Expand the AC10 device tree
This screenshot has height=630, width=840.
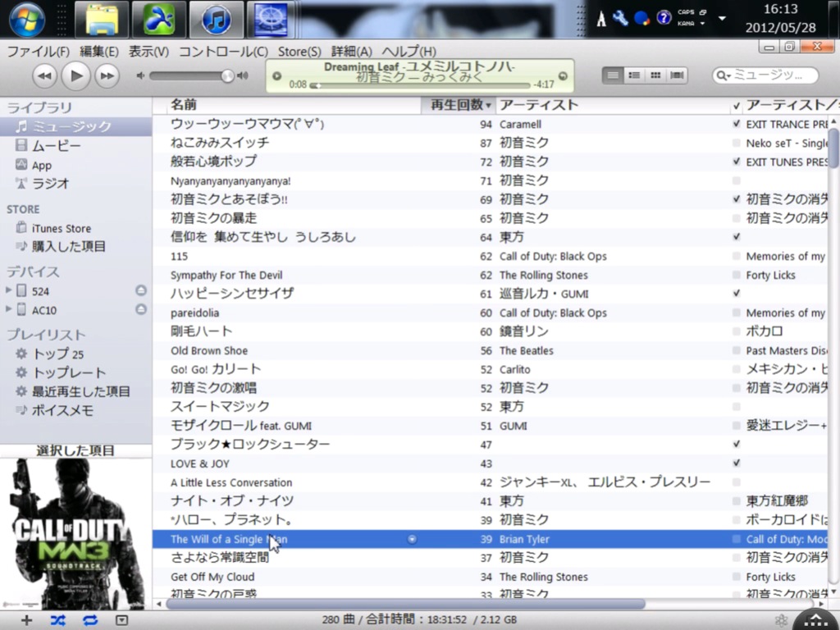[x=8, y=309]
